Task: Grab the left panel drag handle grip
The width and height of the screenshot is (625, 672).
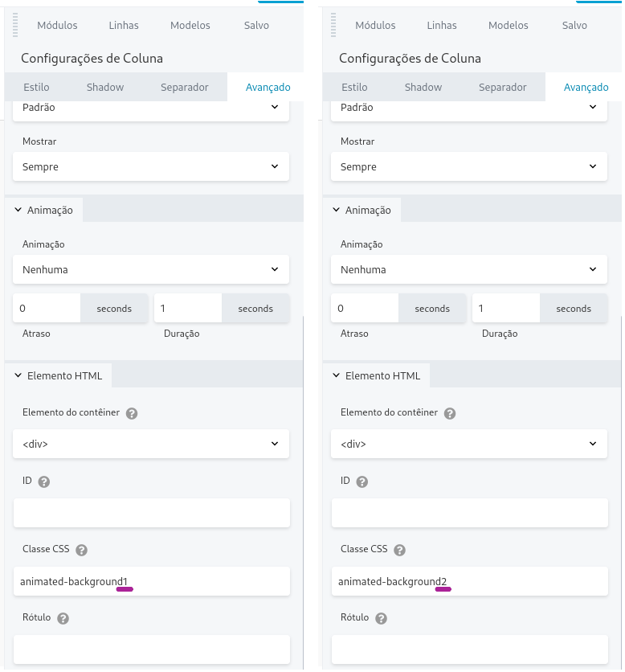Action: pos(15,25)
